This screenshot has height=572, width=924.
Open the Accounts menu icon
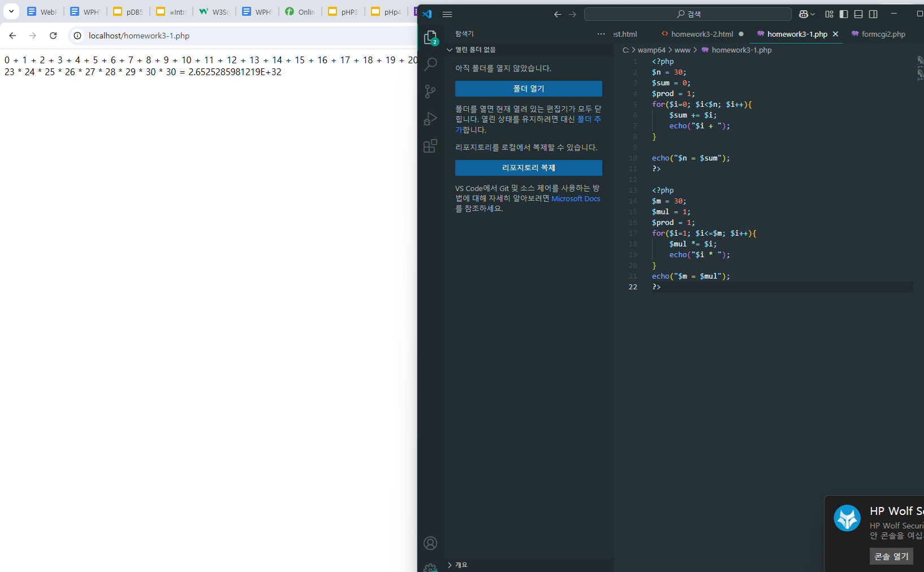coord(430,543)
